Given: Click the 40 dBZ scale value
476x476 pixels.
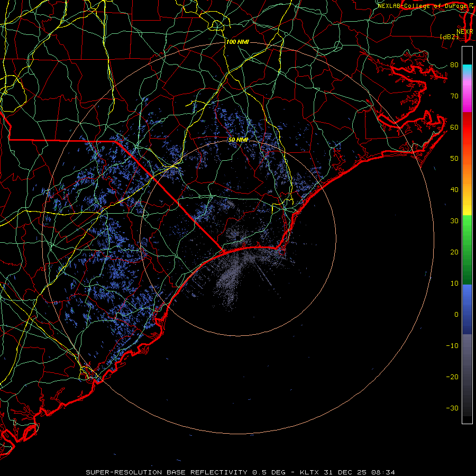Looking at the screenshot, I should tap(454, 190).
